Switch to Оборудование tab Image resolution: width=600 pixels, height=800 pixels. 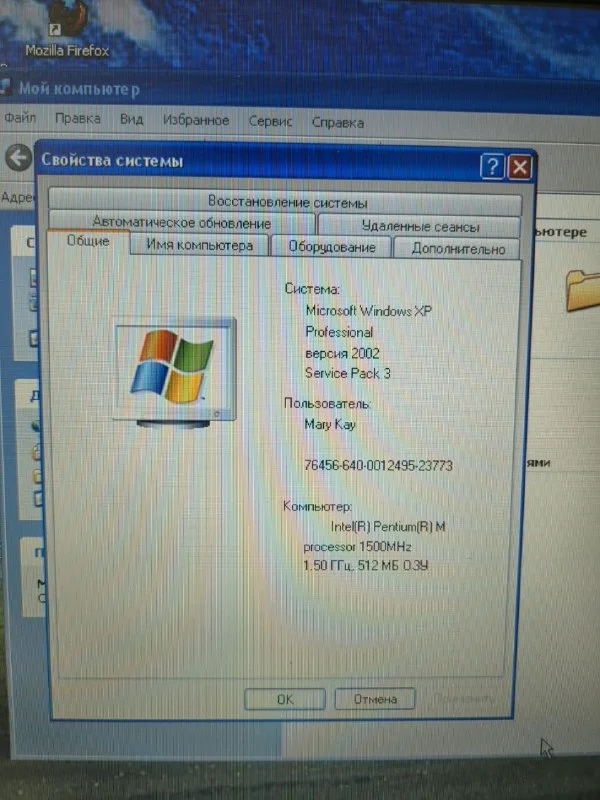point(332,247)
